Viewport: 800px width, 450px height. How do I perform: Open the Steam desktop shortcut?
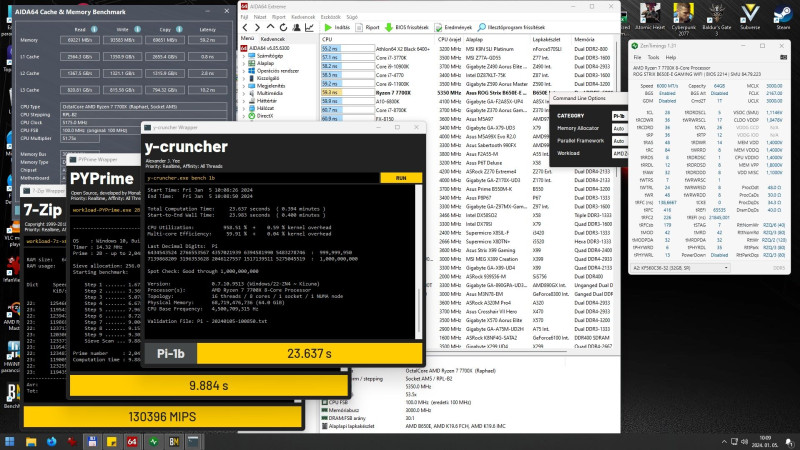[x=783, y=17]
